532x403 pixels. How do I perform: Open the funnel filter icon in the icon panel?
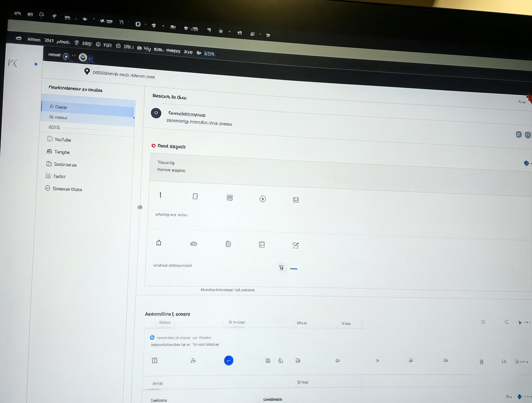[x=281, y=268]
